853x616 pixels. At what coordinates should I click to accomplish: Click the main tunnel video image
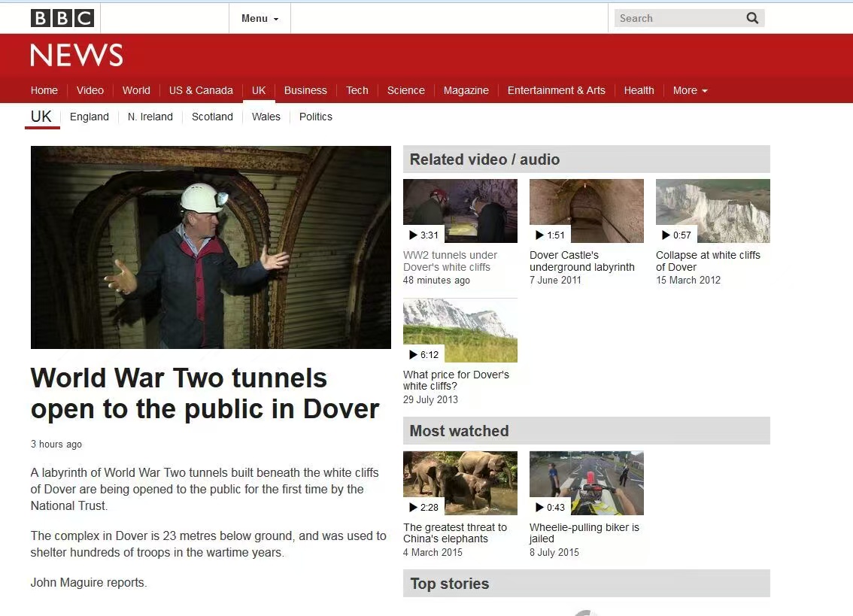click(x=211, y=247)
